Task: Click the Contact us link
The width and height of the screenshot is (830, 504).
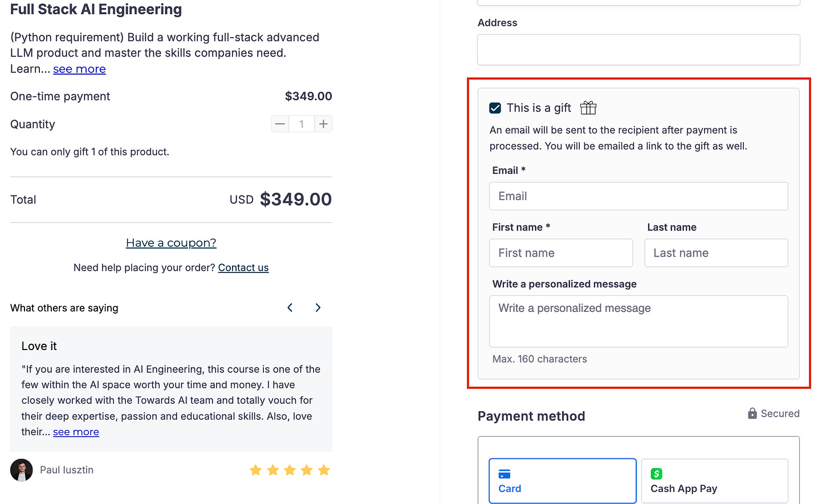Action: 243,268
